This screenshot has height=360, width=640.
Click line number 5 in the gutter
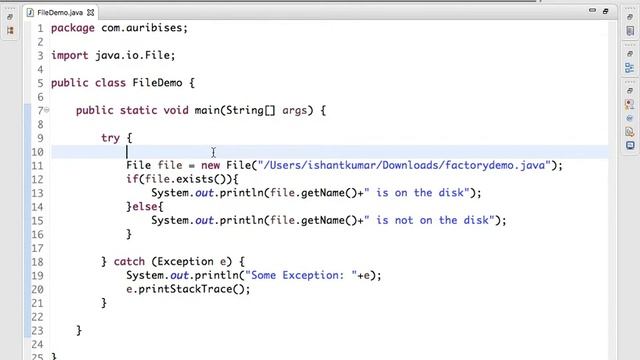coord(40,83)
